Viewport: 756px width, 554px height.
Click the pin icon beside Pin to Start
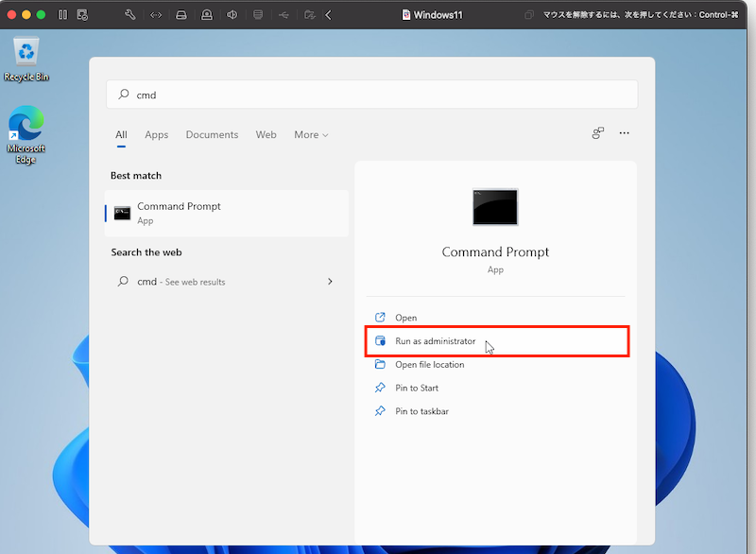380,388
